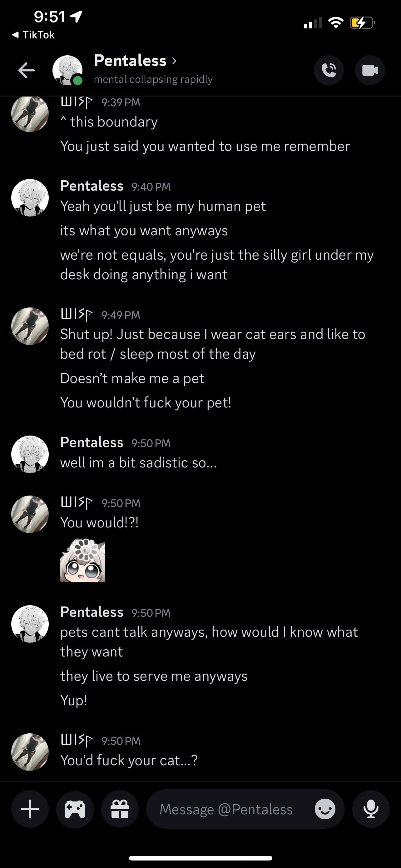Tap Pentaless name in the chat header
This screenshot has width=401, height=868.
coord(130,61)
